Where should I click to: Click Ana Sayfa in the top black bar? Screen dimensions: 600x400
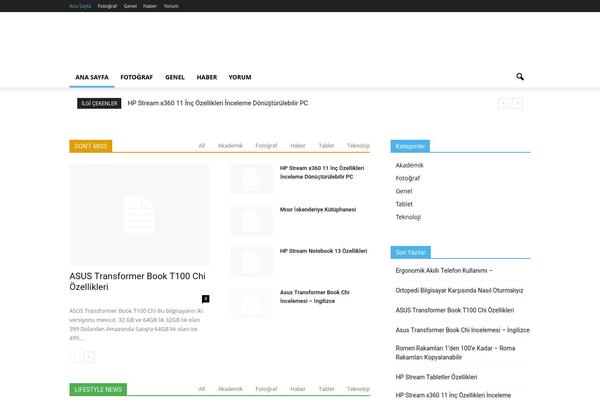[80, 6]
